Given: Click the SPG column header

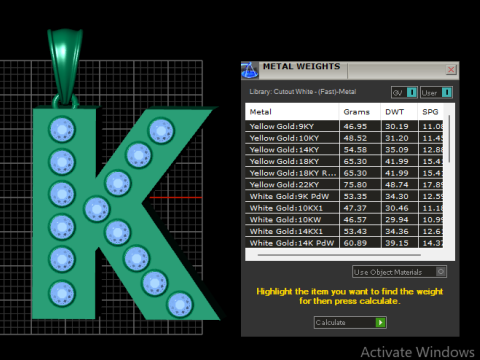Looking at the screenshot, I should click(x=430, y=112).
